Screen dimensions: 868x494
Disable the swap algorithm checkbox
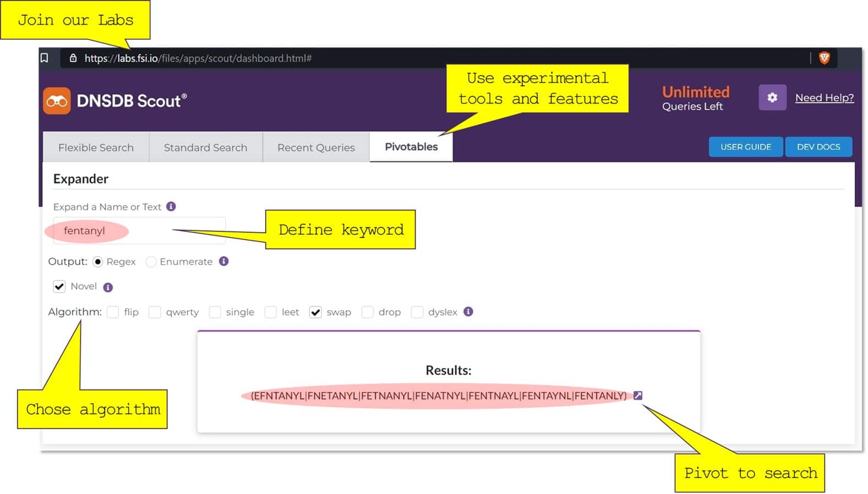pyautogui.click(x=315, y=312)
